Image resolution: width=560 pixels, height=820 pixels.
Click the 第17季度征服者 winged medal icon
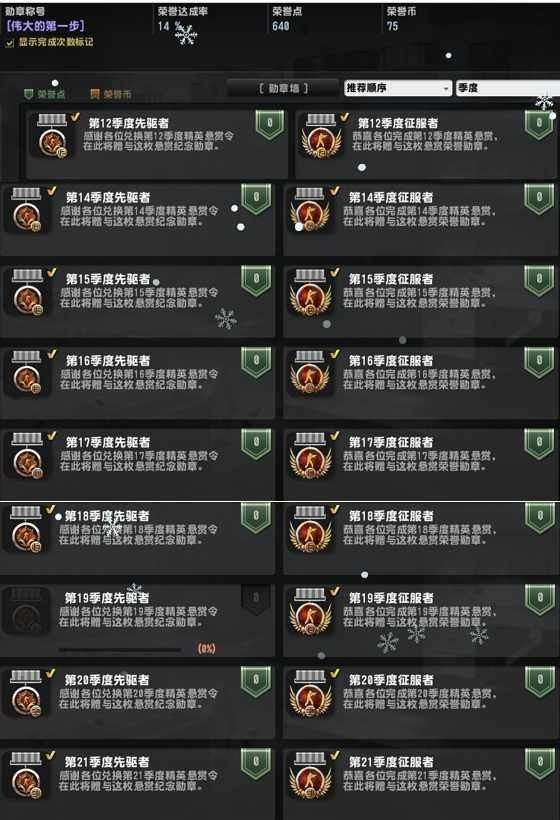pyautogui.click(x=310, y=454)
